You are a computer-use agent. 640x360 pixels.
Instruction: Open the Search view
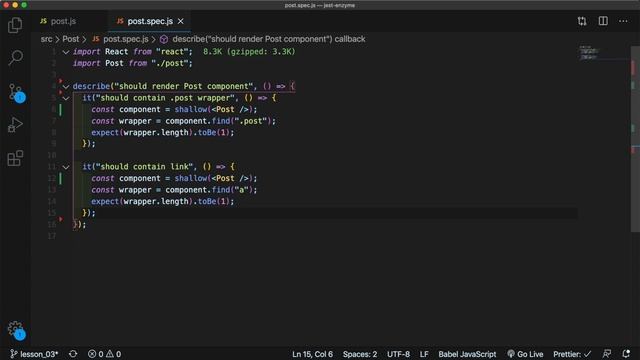(x=15, y=58)
